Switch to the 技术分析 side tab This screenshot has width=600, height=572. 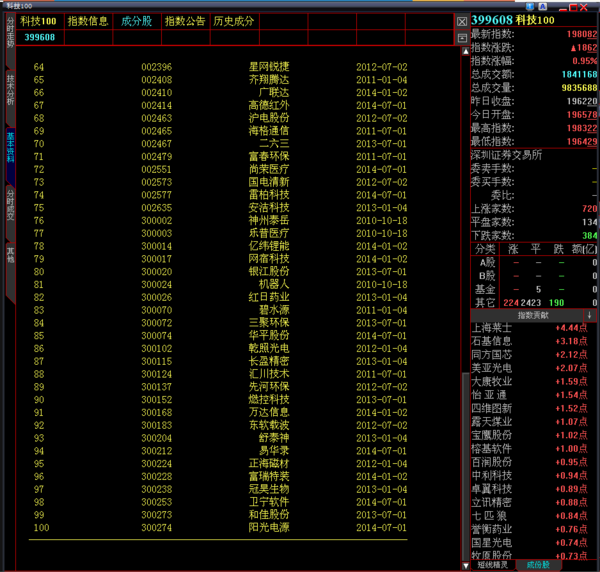point(10,90)
